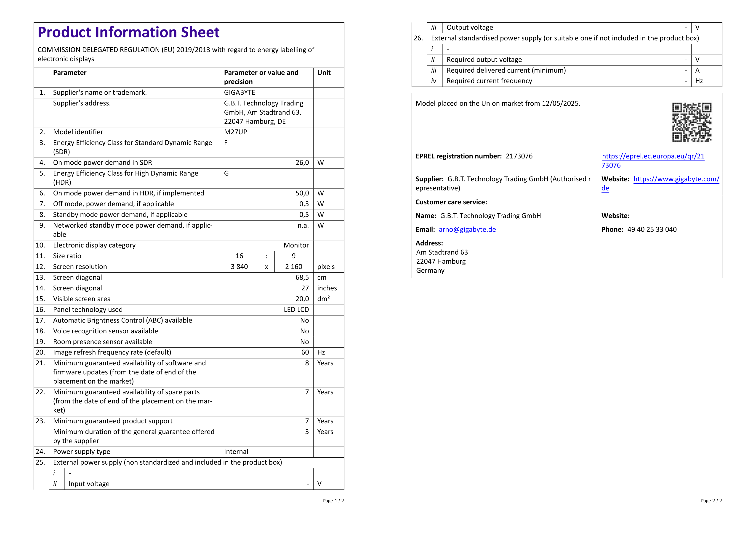Click the Page 2 / 2 footer label
The width and height of the screenshot is (756, 534).
coord(711,501)
